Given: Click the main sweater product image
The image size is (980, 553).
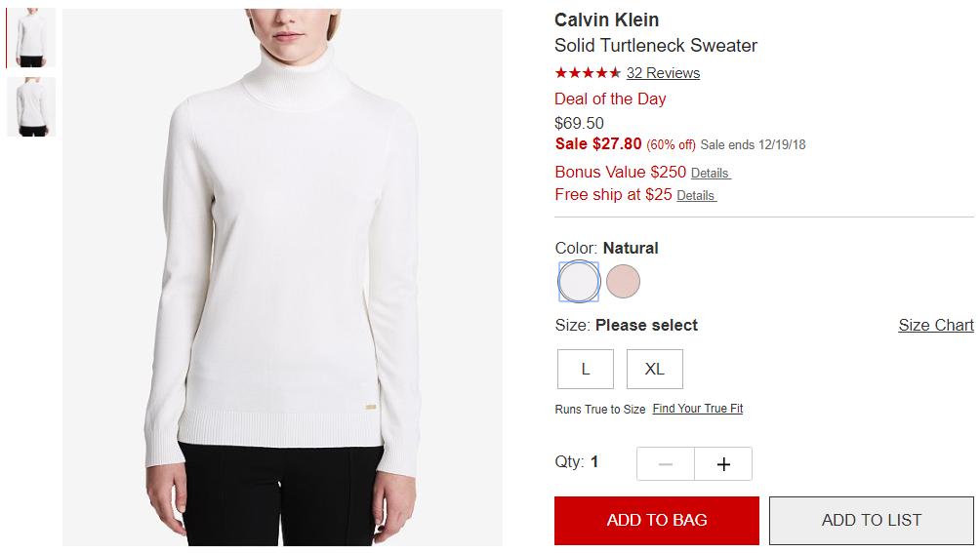Looking at the screenshot, I should [x=282, y=277].
